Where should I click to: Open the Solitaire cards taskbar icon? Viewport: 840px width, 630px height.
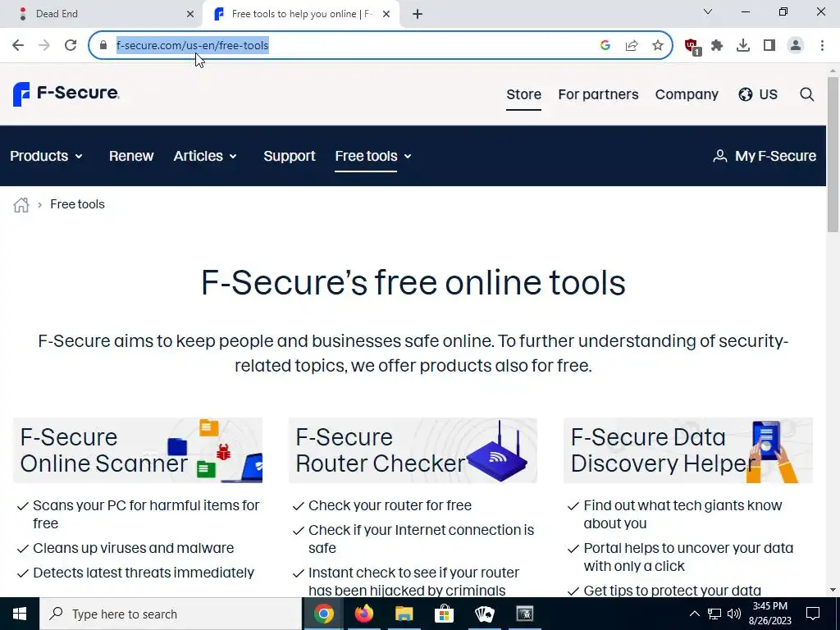pos(484,614)
